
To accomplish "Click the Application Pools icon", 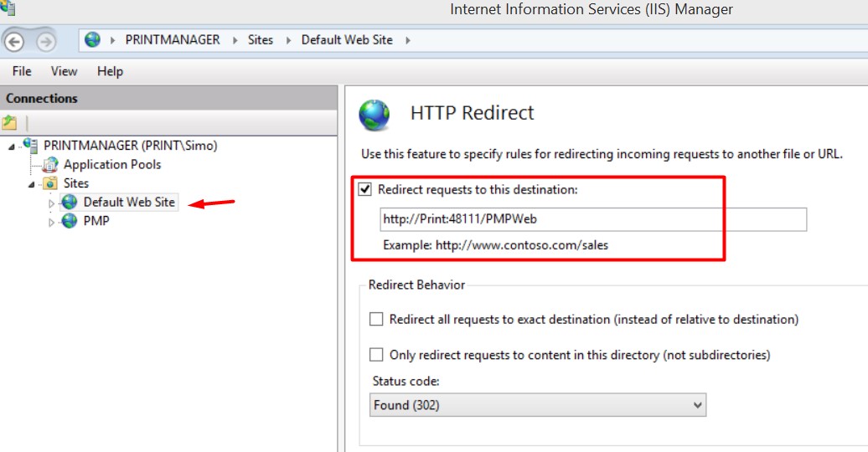I will (50, 164).
